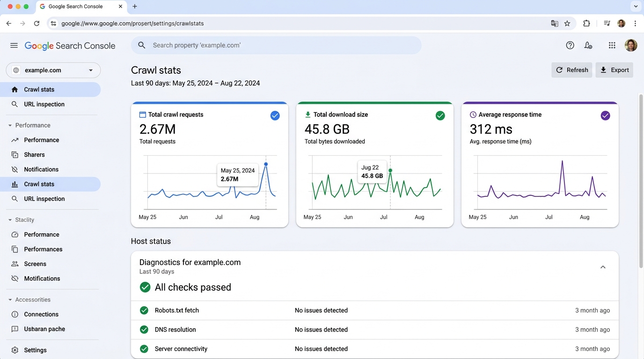The image size is (644, 359).
Task: Open Performance with trend arrow icon
Action: pos(50,140)
